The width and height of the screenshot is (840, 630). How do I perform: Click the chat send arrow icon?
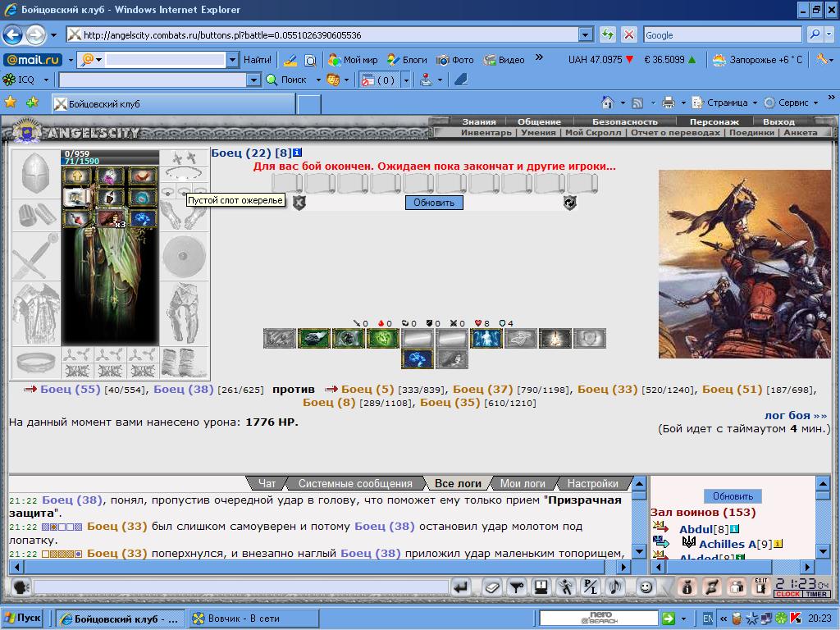pyautogui.click(x=461, y=587)
